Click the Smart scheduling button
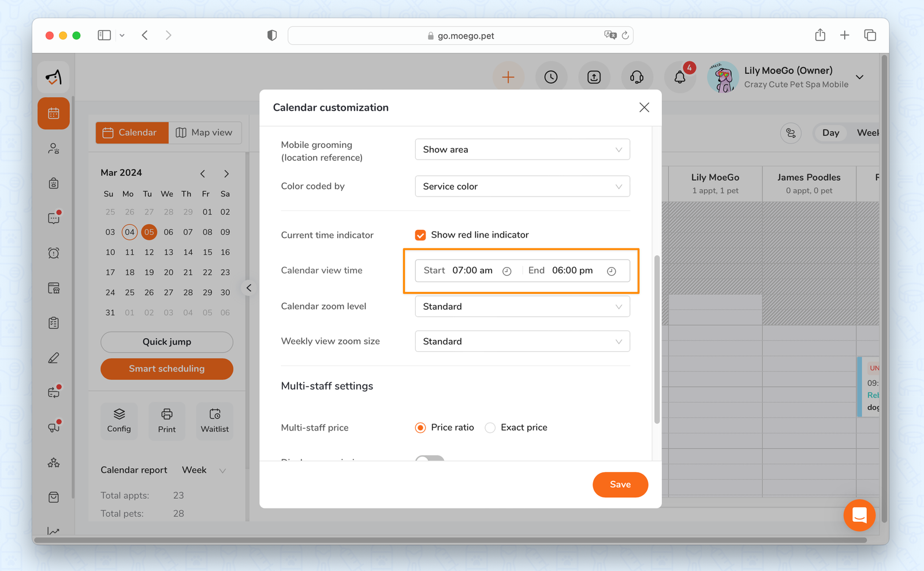924x571 pixels. click(166, 369)
